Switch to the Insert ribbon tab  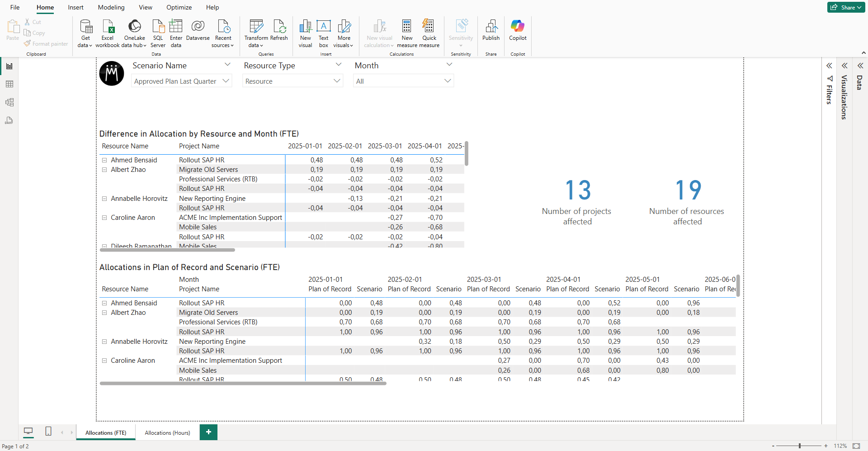75,7
